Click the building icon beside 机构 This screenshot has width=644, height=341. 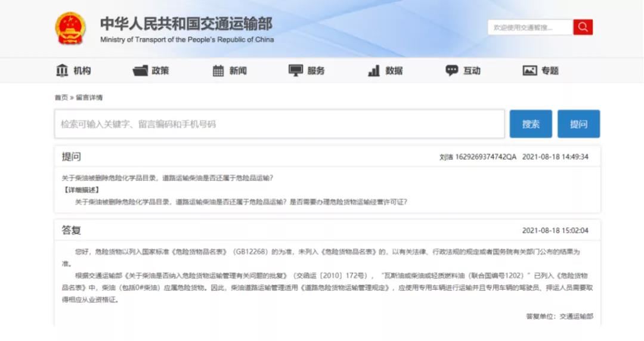[62, 70]
